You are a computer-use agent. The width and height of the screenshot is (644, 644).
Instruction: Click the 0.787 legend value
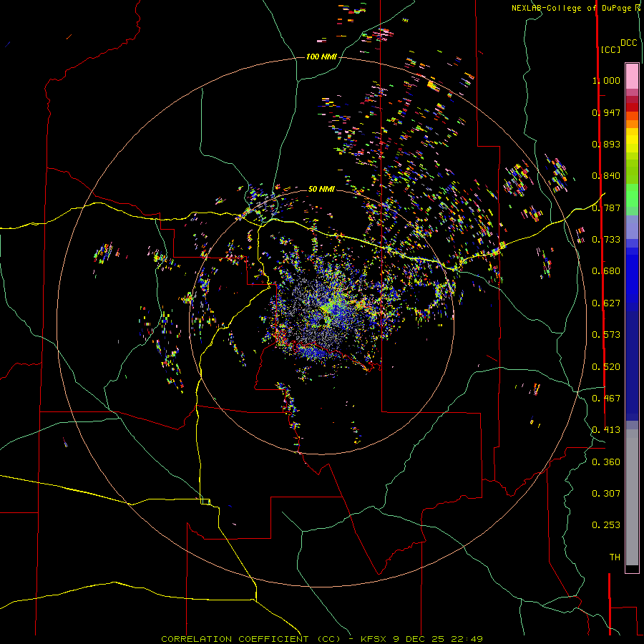coord(606,208)
